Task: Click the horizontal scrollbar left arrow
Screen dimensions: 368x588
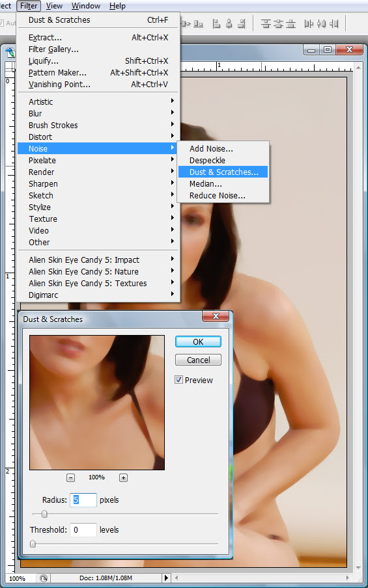Action: tap(176, 578)
